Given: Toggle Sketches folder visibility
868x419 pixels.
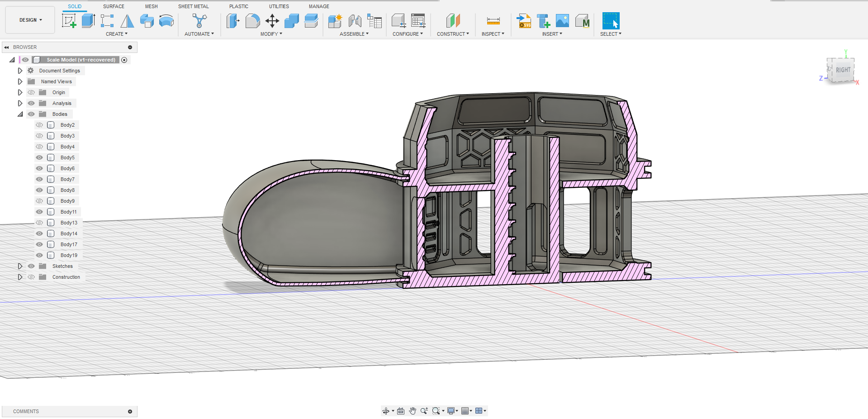Looking at the screenshot, I should (31, 266).
